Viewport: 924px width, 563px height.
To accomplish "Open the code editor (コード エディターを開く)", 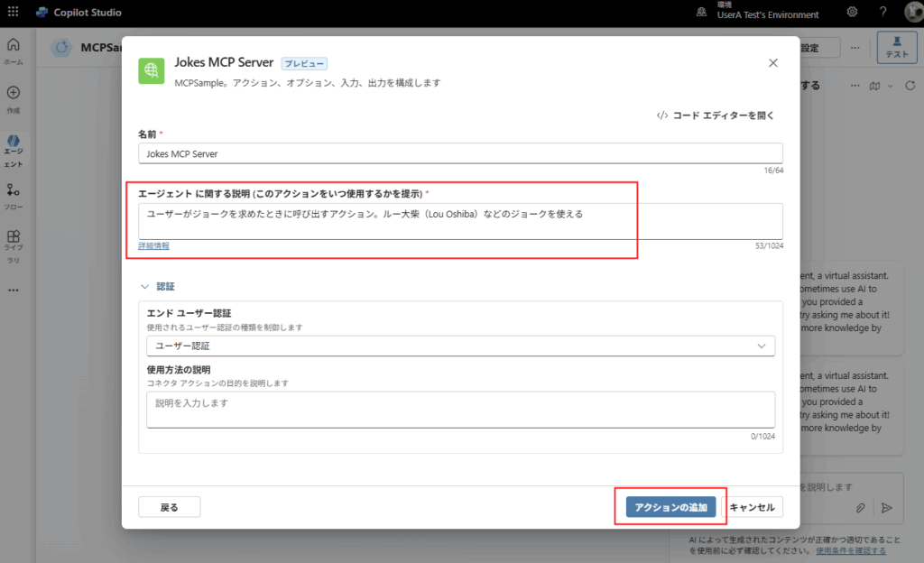I will pyautogui.click(x=716, y=115).
